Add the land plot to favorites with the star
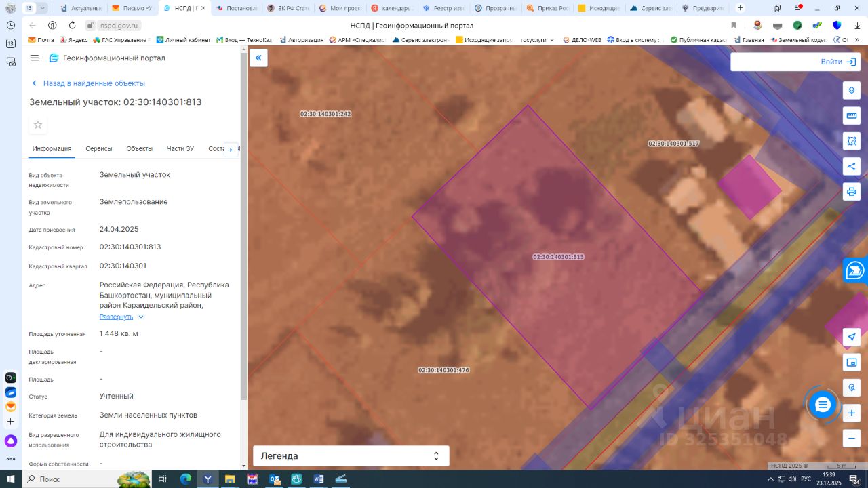The height and width of the screenshot is (488, 868). (38, 125)
